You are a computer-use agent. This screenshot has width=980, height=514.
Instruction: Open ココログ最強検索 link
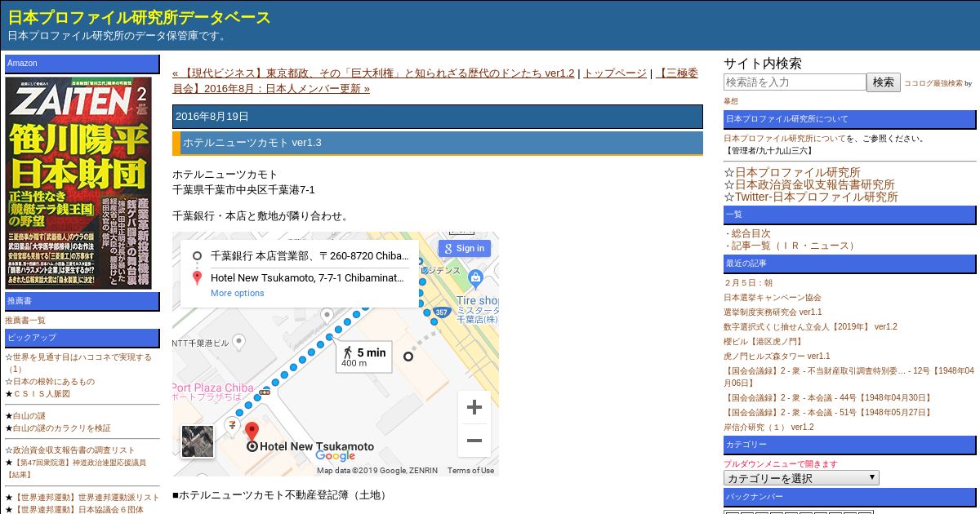pos(933,83)
